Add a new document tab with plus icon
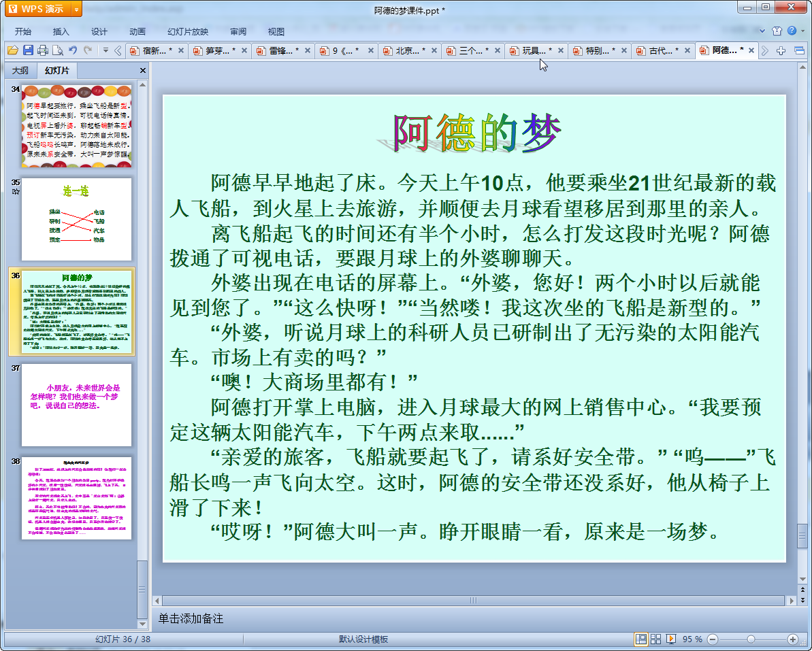 pyautogui.click(x=781, y=50)
